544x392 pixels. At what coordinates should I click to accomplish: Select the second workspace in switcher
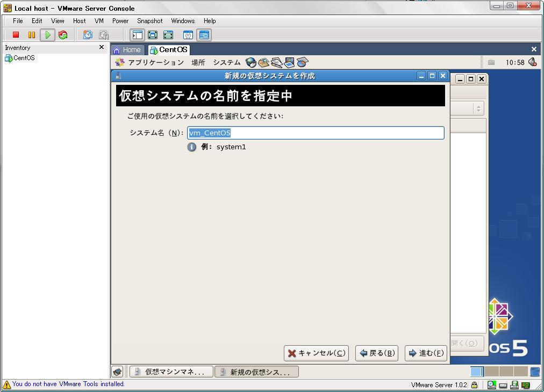[492, 372]
